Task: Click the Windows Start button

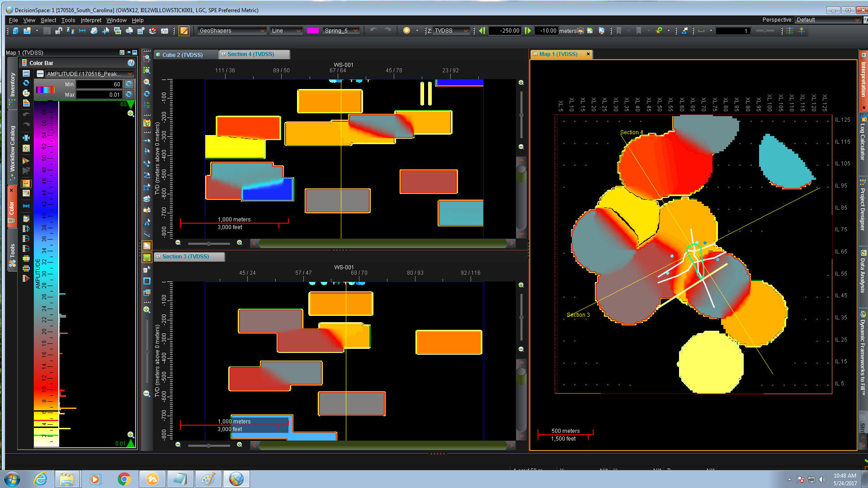Action: click(12, 479)
